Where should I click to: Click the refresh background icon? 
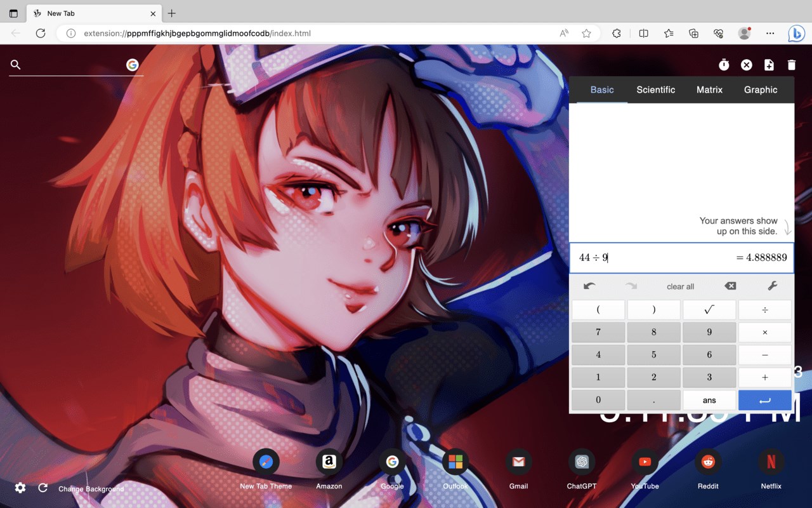click(43, 488)
